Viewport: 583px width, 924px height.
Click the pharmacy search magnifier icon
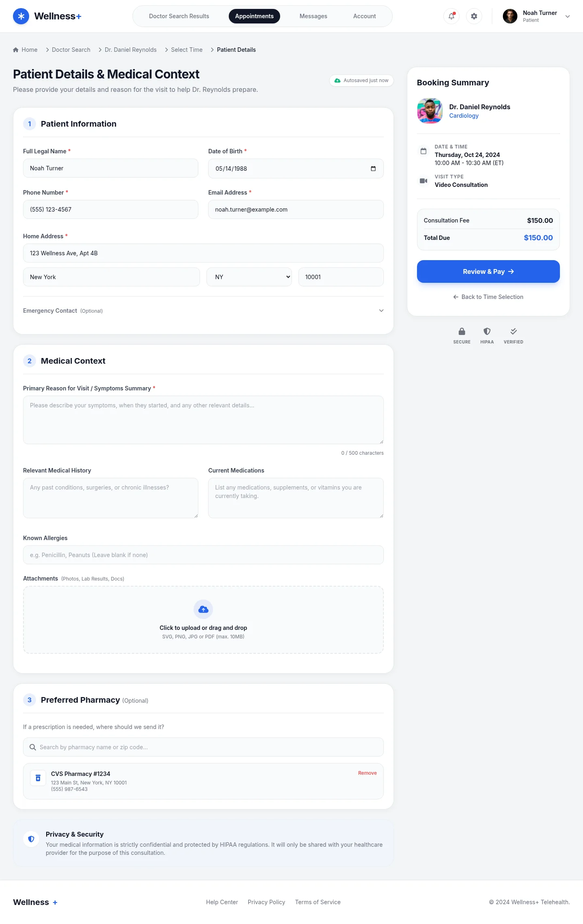click(x=33, y=747)
